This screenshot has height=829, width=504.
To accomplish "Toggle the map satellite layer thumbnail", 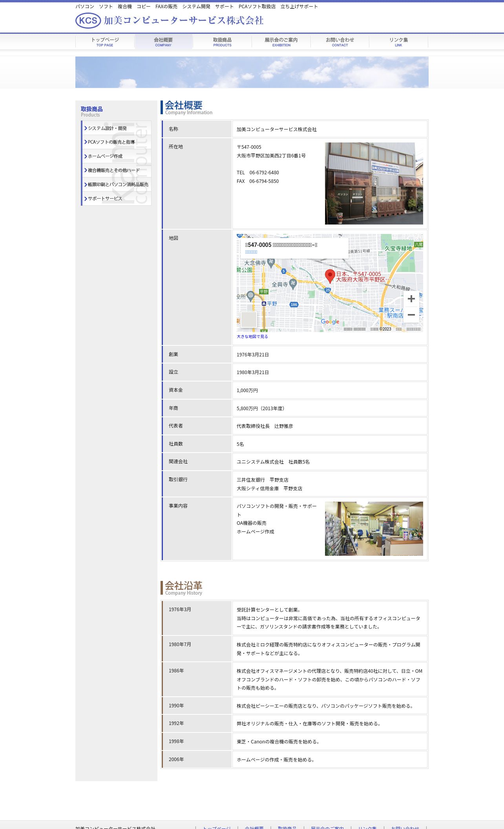I will (x=249, y=320).
